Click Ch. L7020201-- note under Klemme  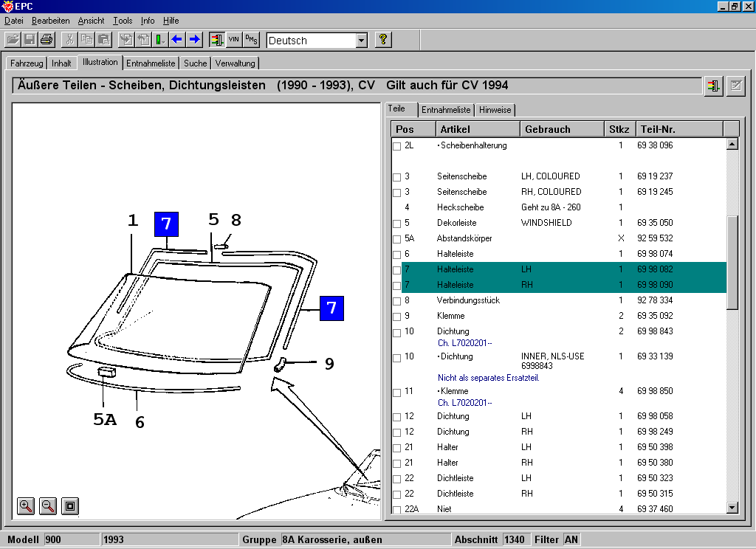tap(465, 403)
